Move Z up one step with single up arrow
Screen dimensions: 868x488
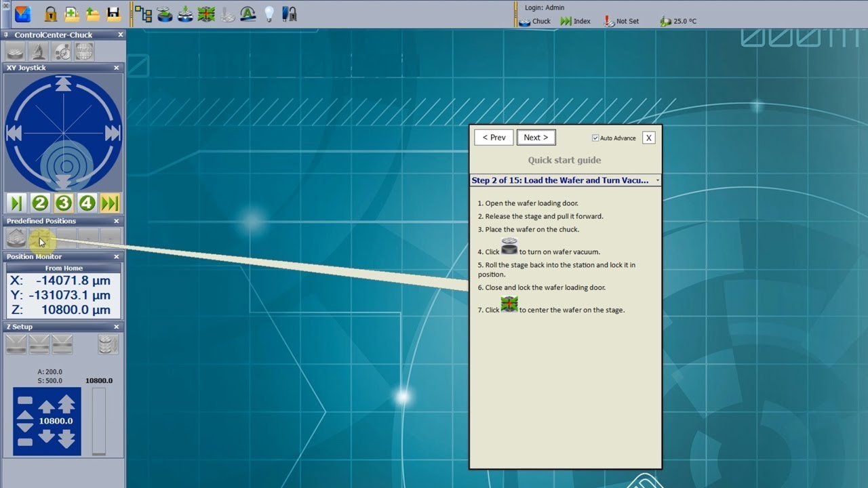(46, 407)
